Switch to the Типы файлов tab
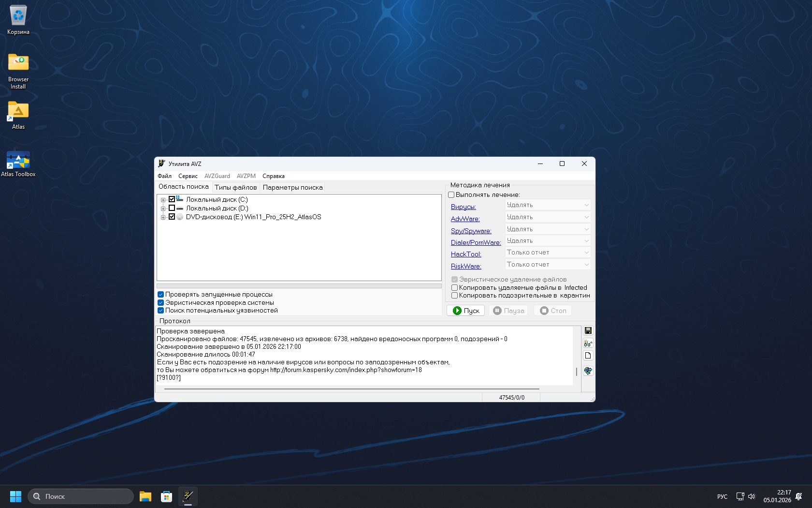Viewport: 812px width, 508px height. (x=236, y=188)
